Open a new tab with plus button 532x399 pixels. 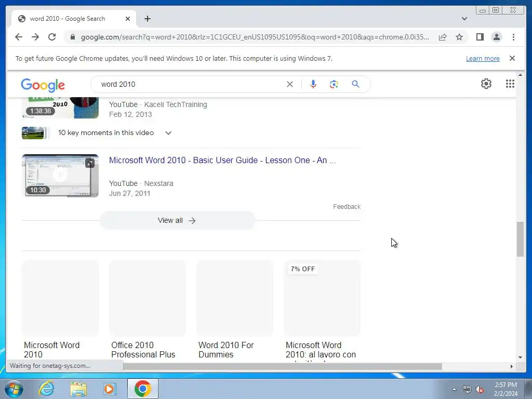point(147,19)
